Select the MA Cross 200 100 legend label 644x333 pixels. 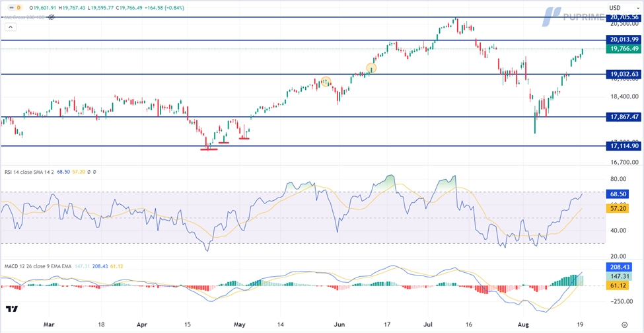click(24, 17)
